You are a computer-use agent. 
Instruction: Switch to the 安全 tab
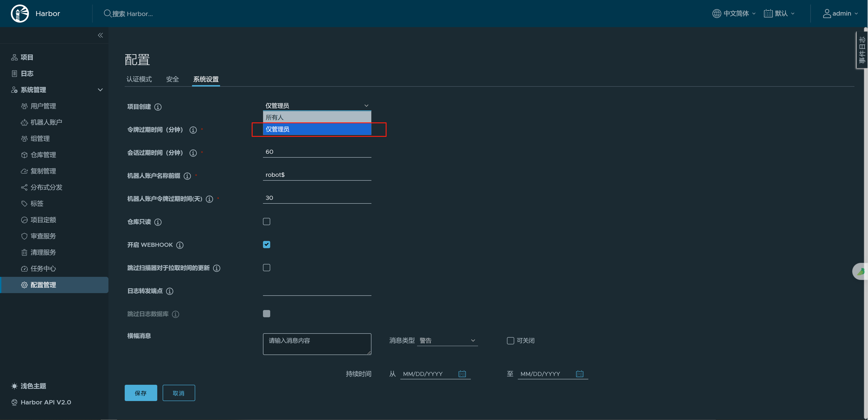(x=172, y=79)
